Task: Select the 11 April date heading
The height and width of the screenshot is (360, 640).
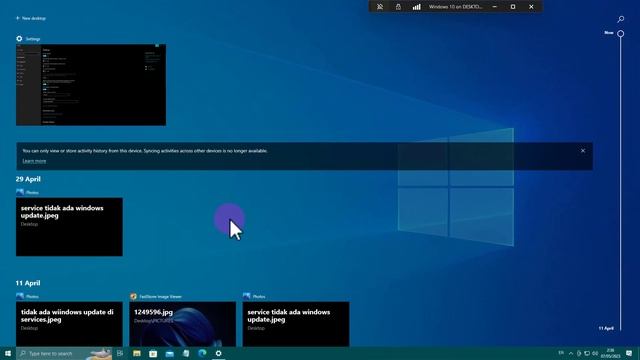Action: (28, 283)
